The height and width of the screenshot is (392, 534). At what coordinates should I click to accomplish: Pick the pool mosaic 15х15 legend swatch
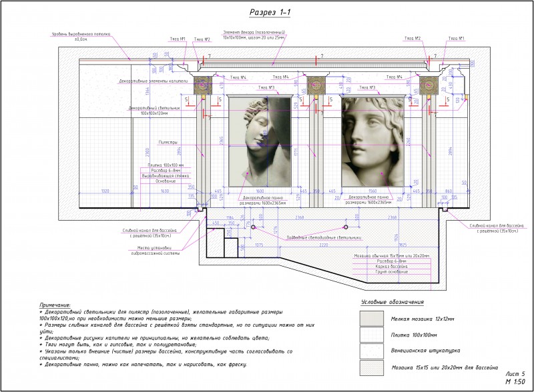coord(372,368)
